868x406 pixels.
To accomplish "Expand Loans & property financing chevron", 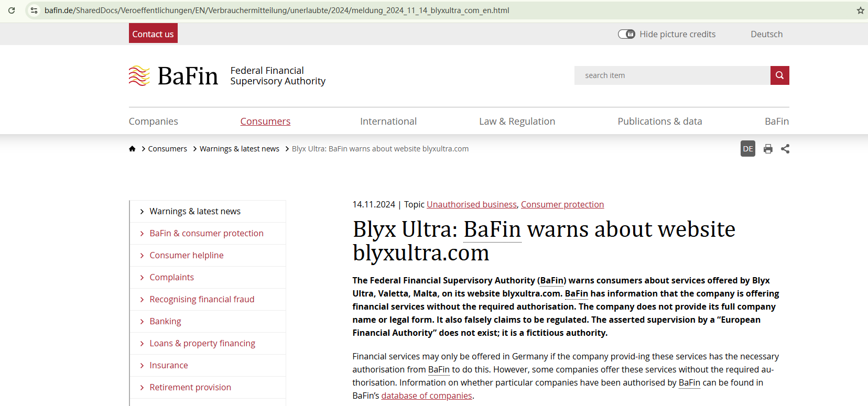I will pyautogui.click(x=142, y=344).
